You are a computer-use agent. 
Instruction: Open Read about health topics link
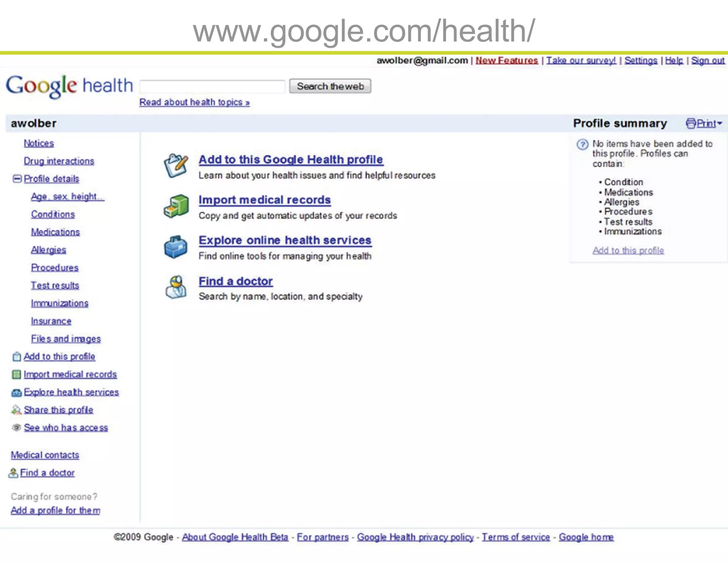click(x=194, y=102)
